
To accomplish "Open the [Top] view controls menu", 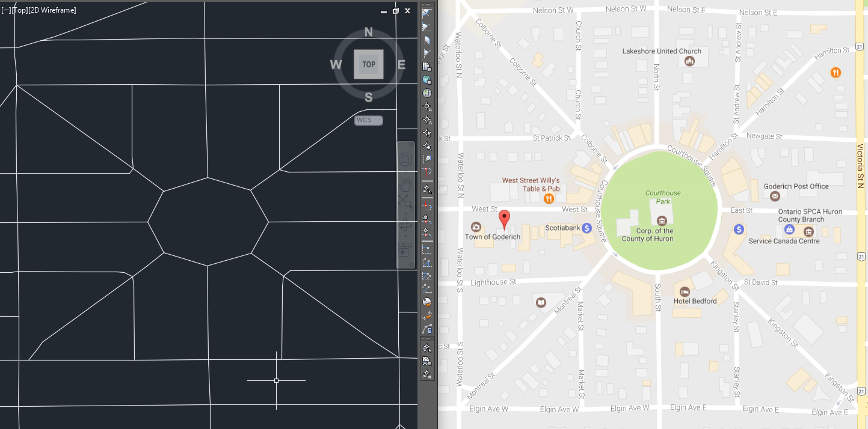I will pos(19,10).
